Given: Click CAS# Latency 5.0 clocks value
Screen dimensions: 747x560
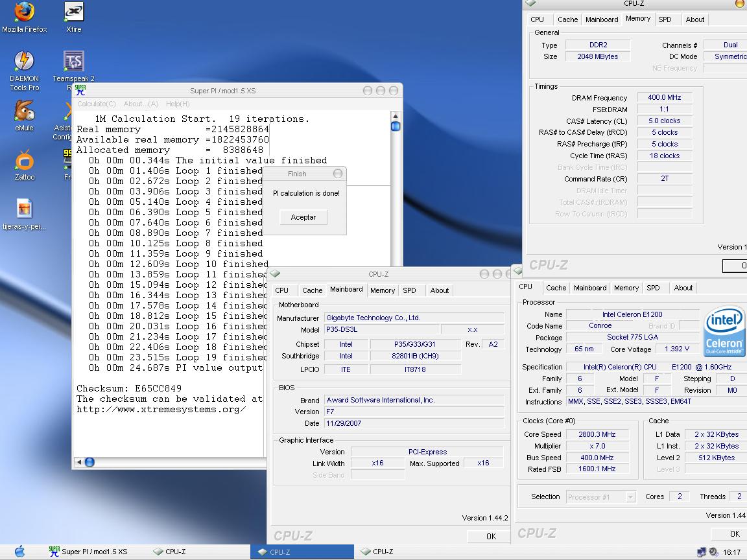Looking at the screenshot, I should [x=665, y=121].
